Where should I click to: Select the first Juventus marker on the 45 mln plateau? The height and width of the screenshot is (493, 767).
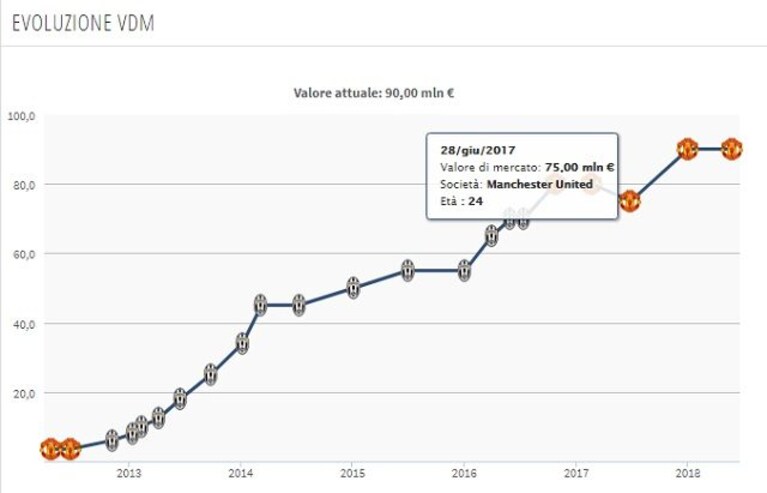point(261,305)
